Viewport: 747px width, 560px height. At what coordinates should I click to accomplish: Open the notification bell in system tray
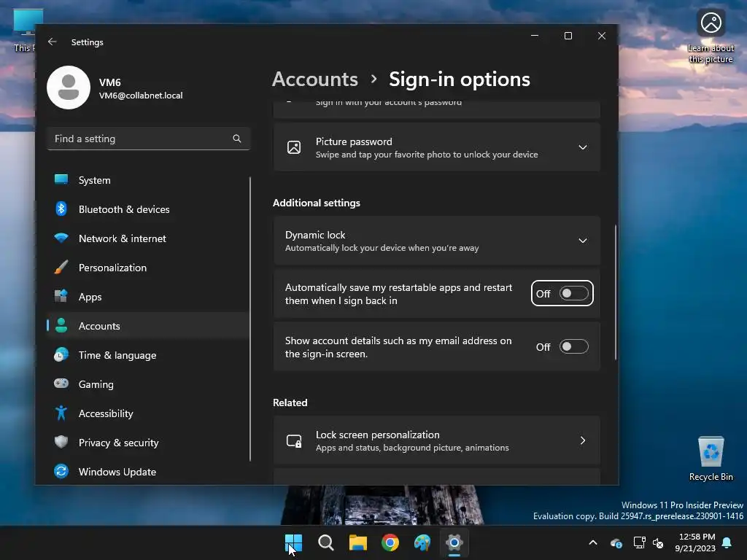[x=727, y=542]
